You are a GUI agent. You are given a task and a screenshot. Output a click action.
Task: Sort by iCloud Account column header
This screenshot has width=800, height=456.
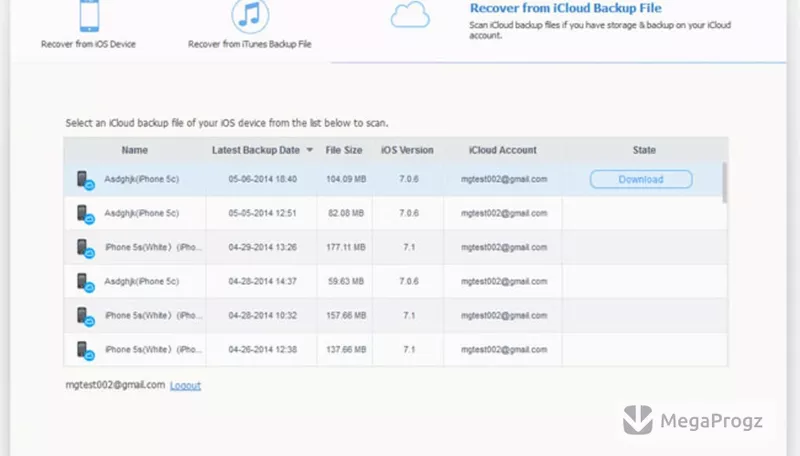click(503, 150)
